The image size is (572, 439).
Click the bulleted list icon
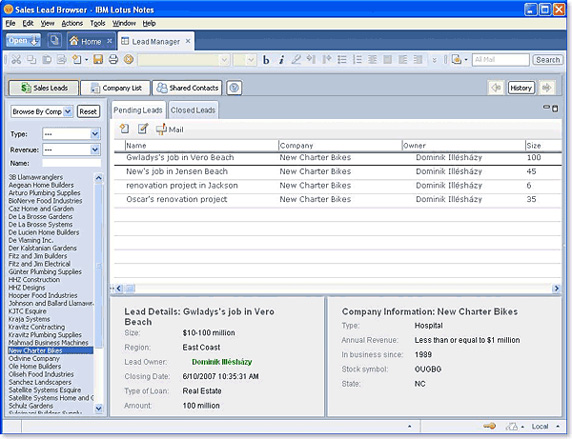[x=342, y=59]
